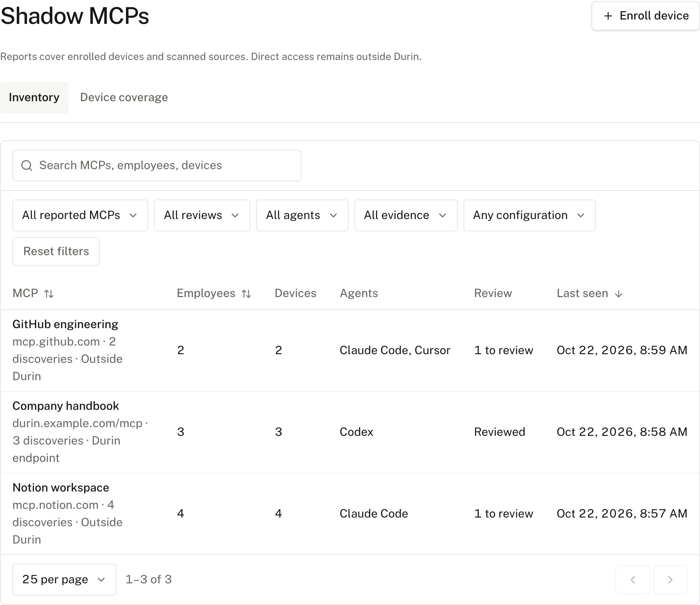
Task: Sort by MCP column arrows icon
Action: 49,294
